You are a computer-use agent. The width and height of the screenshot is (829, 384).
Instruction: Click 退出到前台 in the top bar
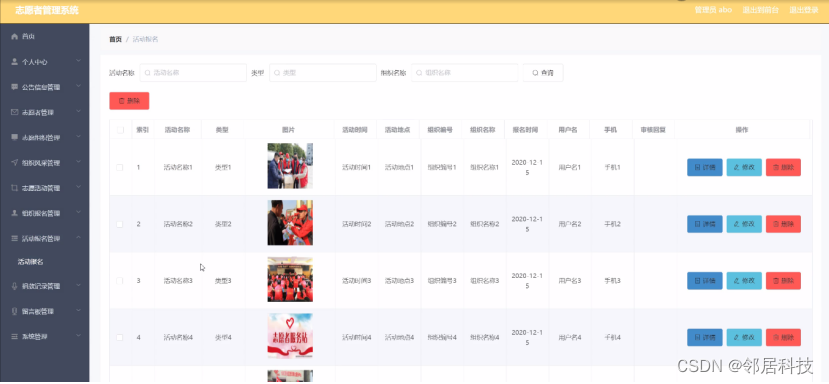point(760,10)
